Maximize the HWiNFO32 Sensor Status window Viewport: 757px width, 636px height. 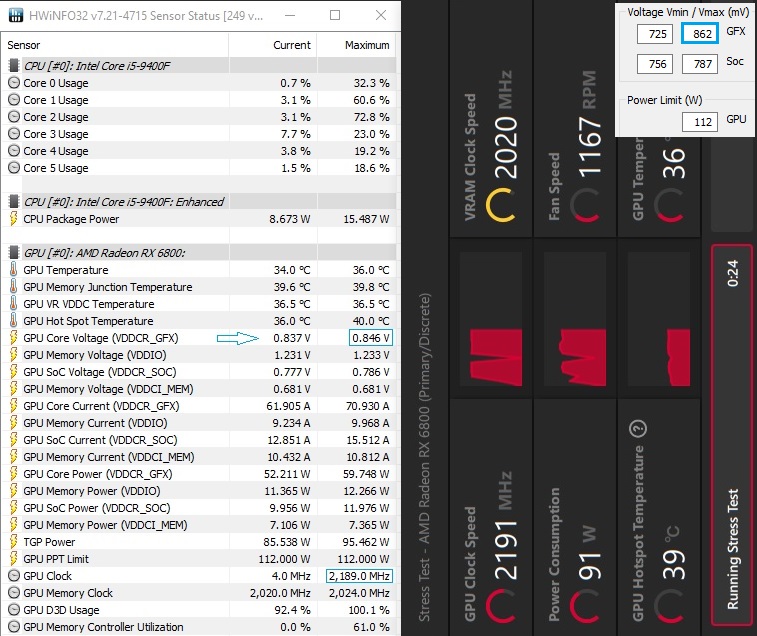[335, 15]
